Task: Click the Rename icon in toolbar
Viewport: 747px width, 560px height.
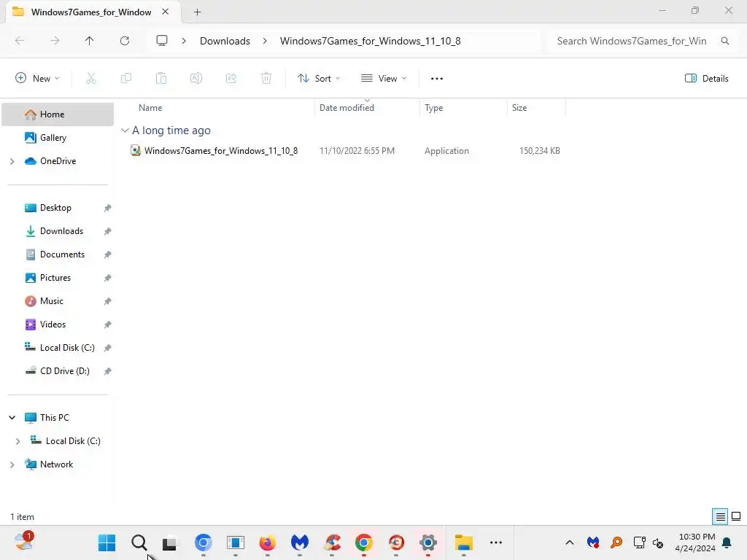Action: click(x=196, y=79)
